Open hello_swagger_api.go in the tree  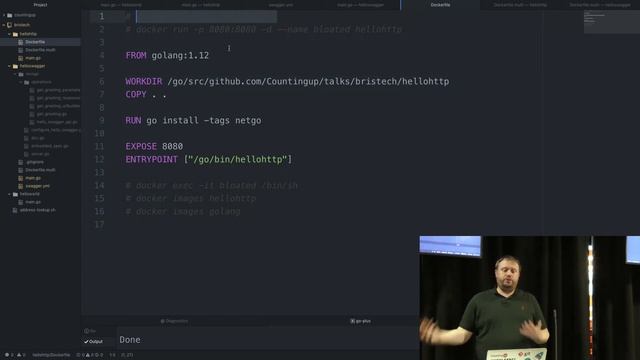pos(57,122)
